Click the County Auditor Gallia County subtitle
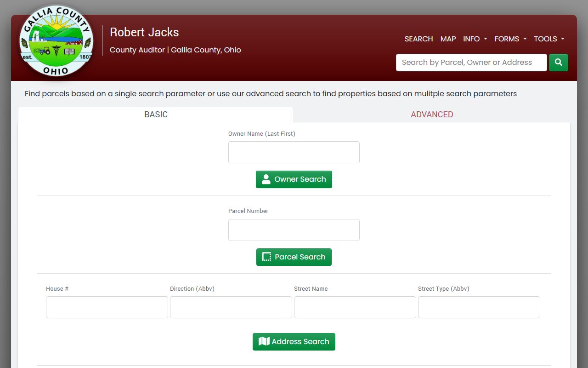588x368 pixels. pyautogui.click(x=175, y=50)
